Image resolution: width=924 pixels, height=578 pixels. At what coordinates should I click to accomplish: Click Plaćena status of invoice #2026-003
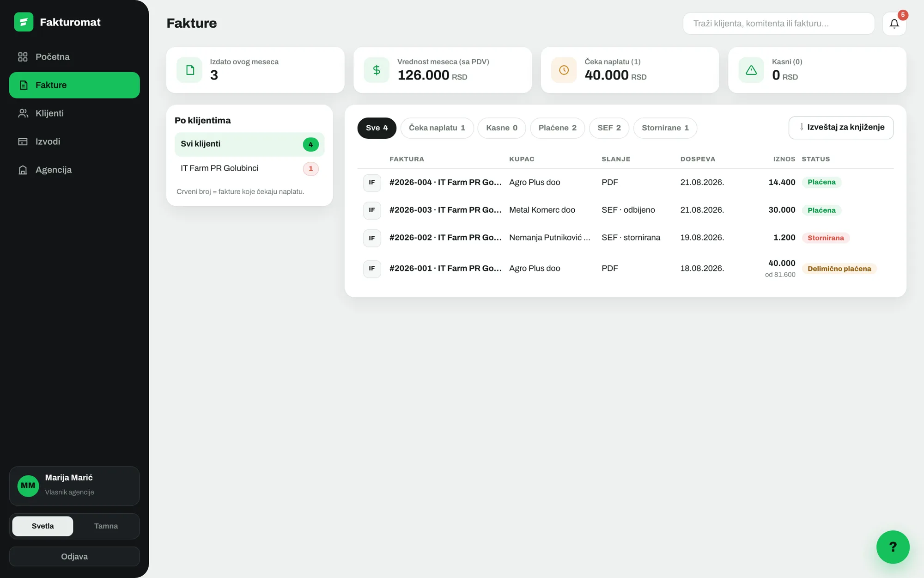(x=821, y=210)
